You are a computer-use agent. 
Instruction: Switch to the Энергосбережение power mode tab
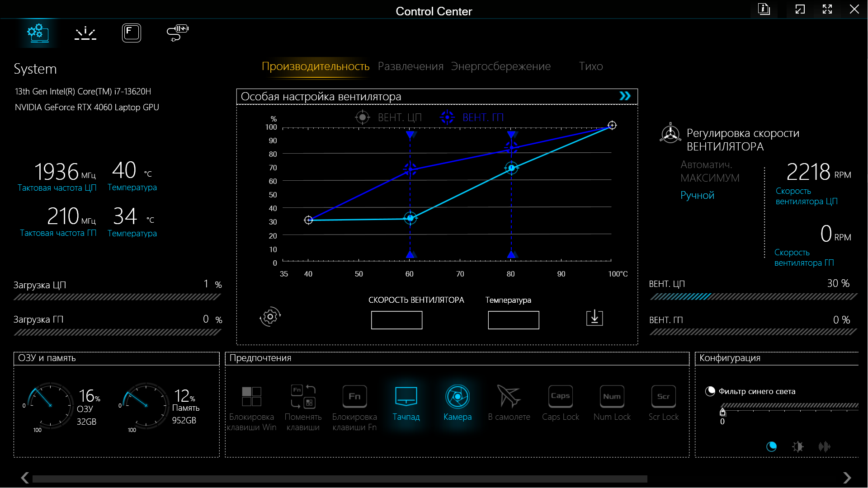coord(500,66)
